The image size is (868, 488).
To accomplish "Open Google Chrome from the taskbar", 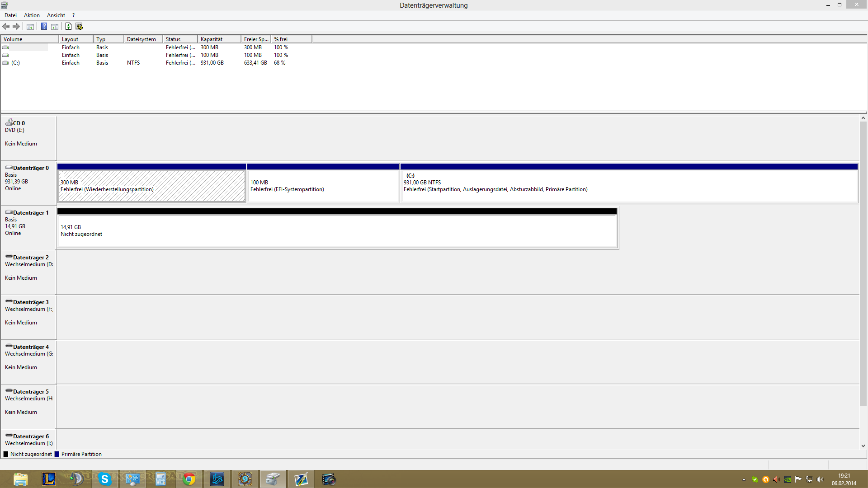I will click(189, 479).
